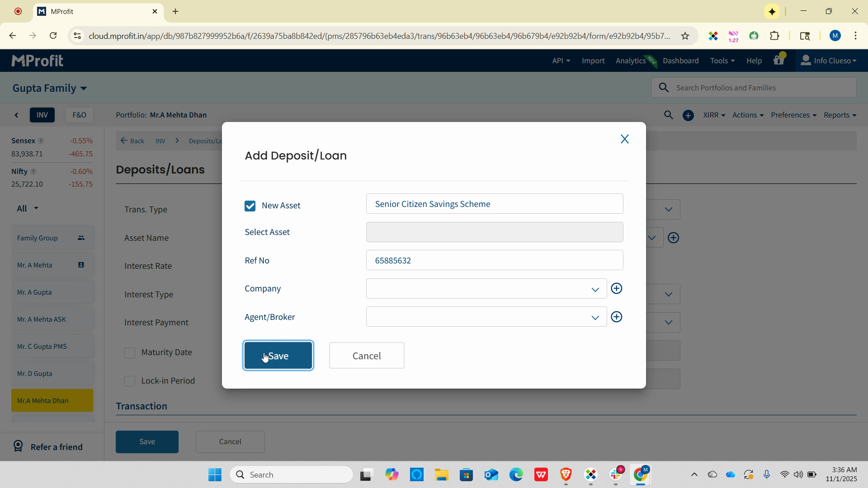The height and width of the screenshot is (488, 868).
Task: Click the add Agent/Broker plus icon
Action: [616, 317]
